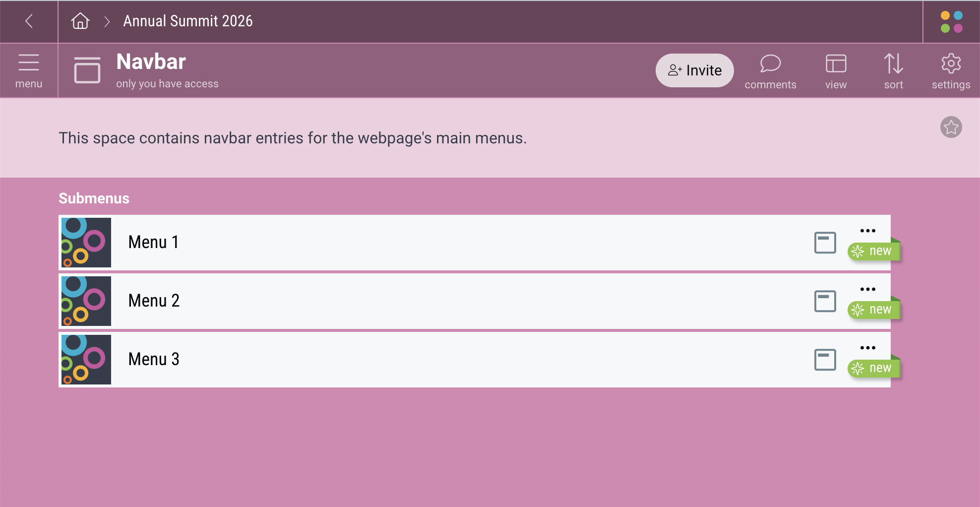This screenshot has height=507, width=980.
Task: Open the Menu 1 submenu
Action: click(153, 242)
